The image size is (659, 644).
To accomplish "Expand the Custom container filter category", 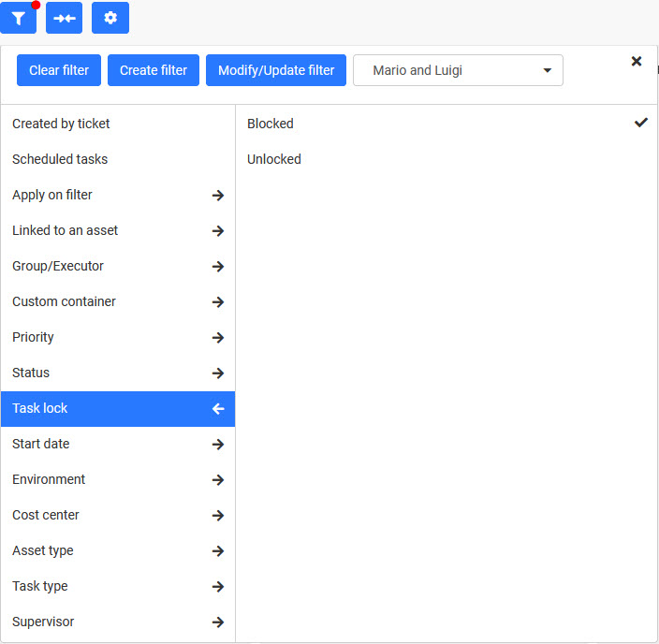I will [x=118, y=301].
